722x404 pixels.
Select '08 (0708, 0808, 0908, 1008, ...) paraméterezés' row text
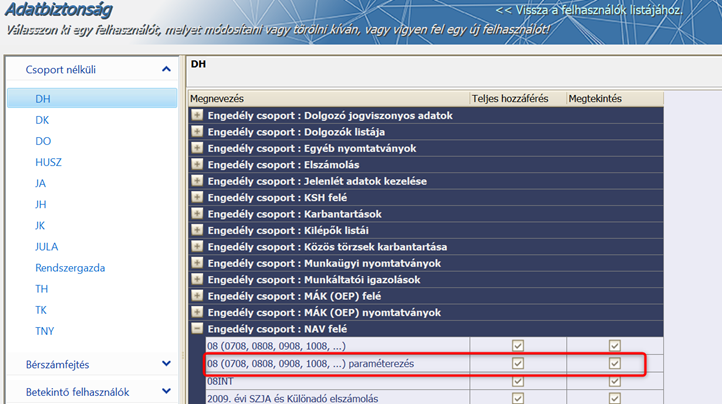(x=310, y=363)
